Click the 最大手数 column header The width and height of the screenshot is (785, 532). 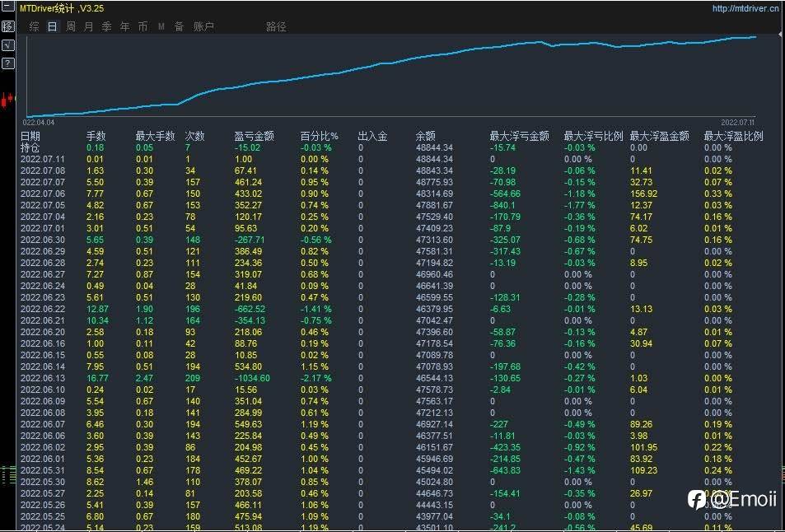pyautogui.click(x=155, y=136)
